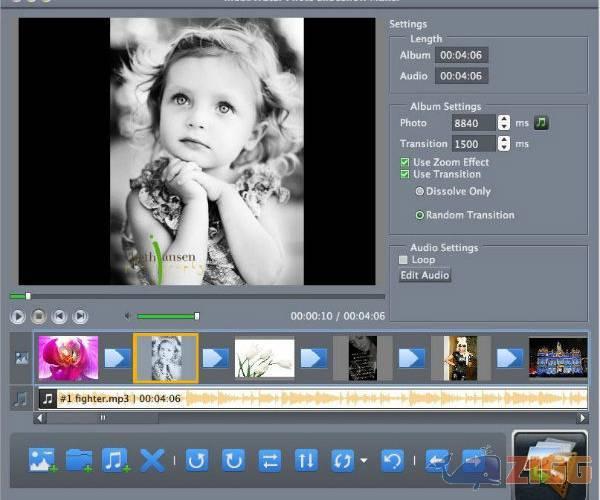Select the pink orchid thumbnail
Viewport: 600px width, 500px height.
click(68, 358)
